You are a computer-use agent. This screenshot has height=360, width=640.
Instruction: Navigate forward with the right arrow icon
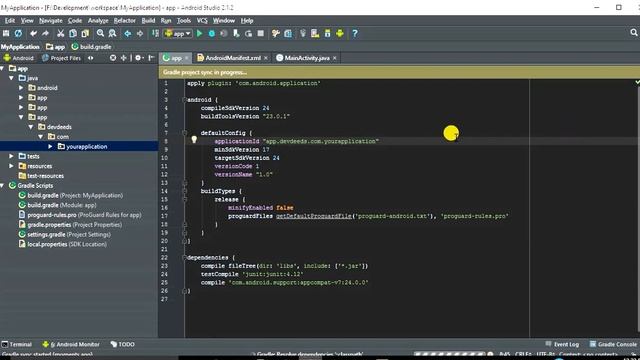coord(140,33)
